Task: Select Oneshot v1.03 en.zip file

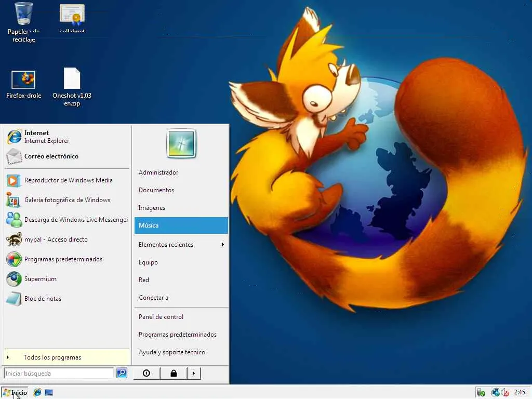Action: click(72, 87)
